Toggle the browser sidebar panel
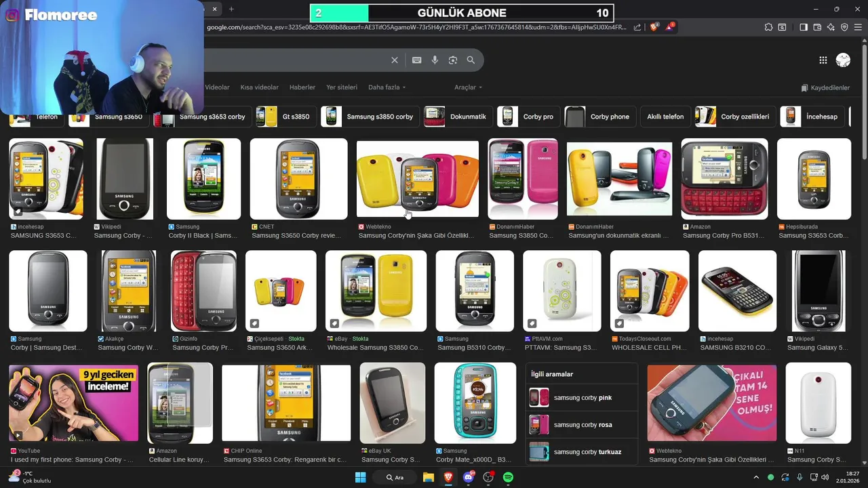This screenshot has width=868, height=488. click(804, 27)
